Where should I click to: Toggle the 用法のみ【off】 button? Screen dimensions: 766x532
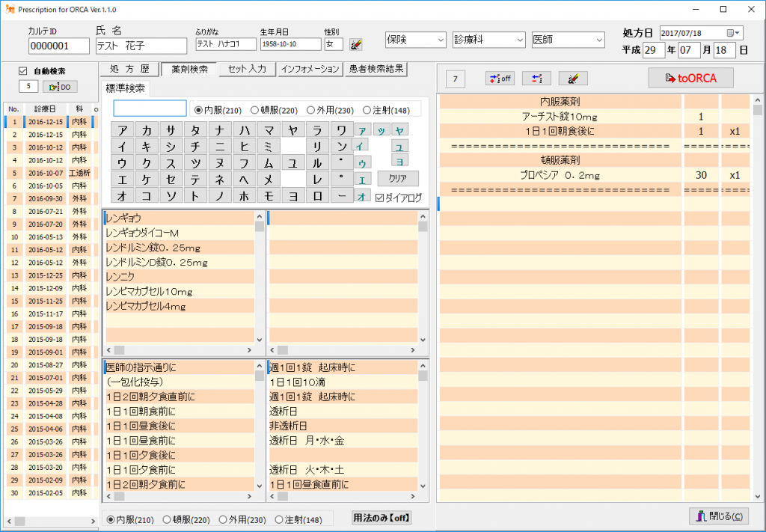382,518
